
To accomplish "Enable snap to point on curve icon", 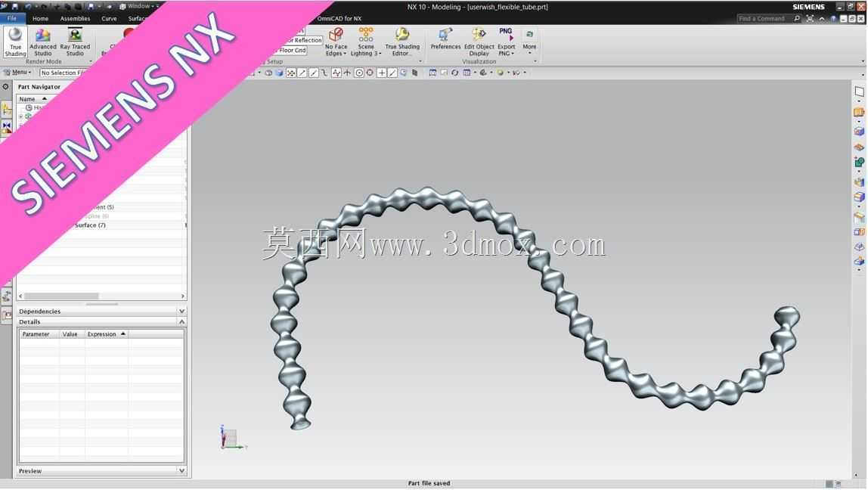I will (x=392, y=73).
